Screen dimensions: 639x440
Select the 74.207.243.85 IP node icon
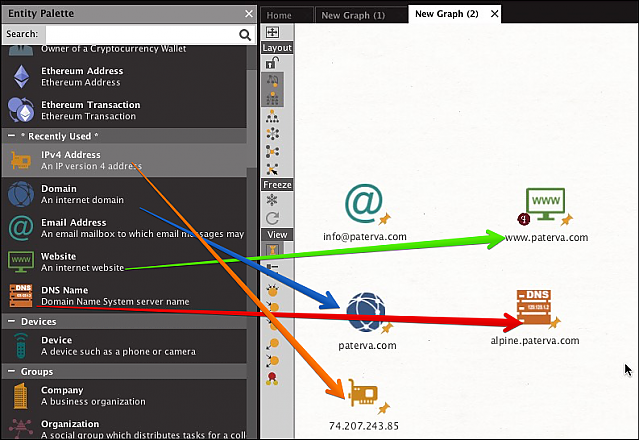pyautogui.click(x=363, y=393)
